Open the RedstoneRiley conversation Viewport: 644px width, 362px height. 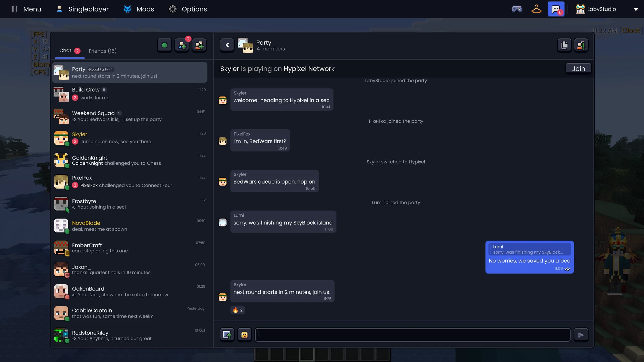(x=130, y=335)
